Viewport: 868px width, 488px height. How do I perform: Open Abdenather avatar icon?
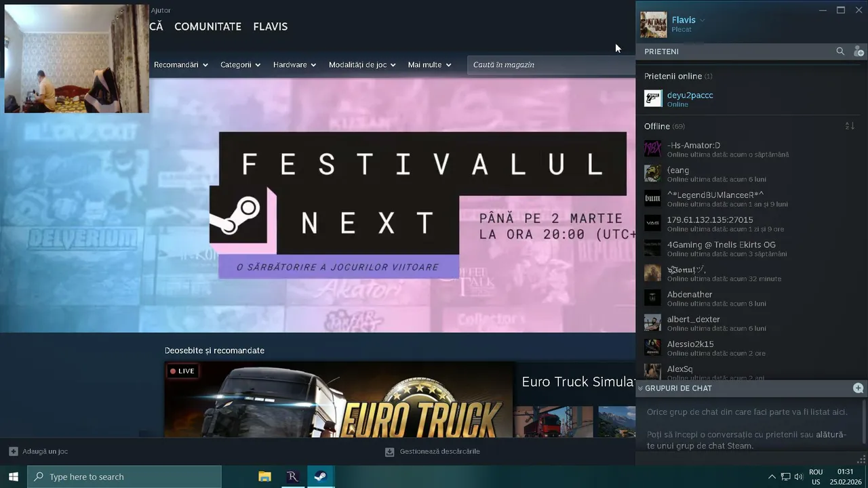point(652,298)
